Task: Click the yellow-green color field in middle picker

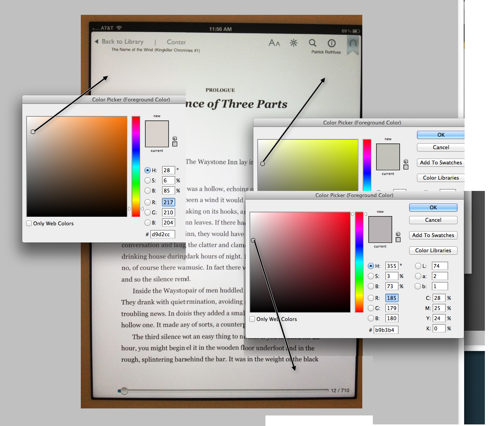Action: click(308, 165)
